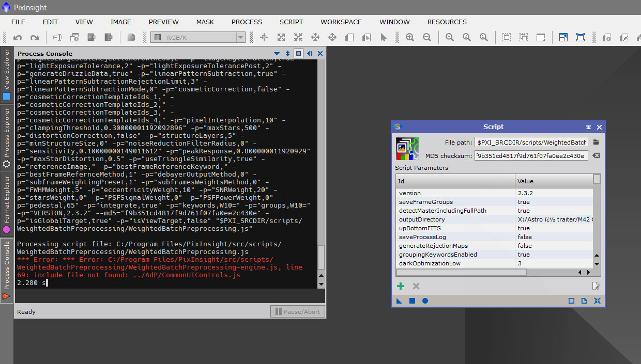Click the Pause/Abort button

click(x=297, y=311)
